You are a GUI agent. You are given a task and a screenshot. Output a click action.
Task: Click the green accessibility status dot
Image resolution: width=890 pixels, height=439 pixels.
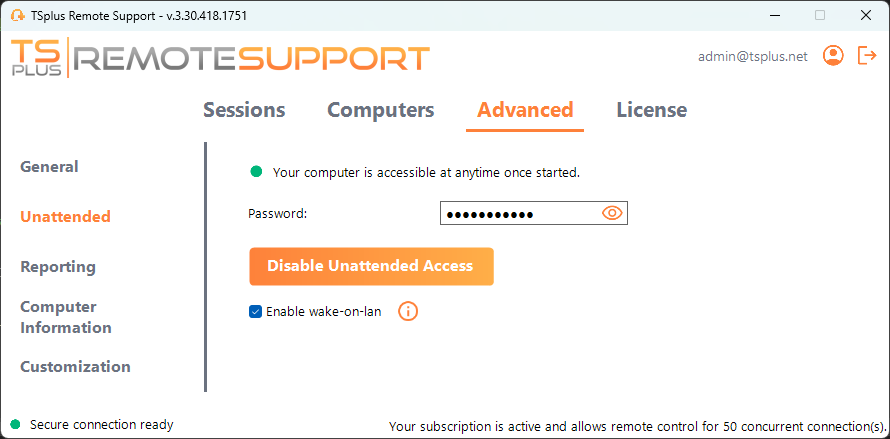pos(256,172)
